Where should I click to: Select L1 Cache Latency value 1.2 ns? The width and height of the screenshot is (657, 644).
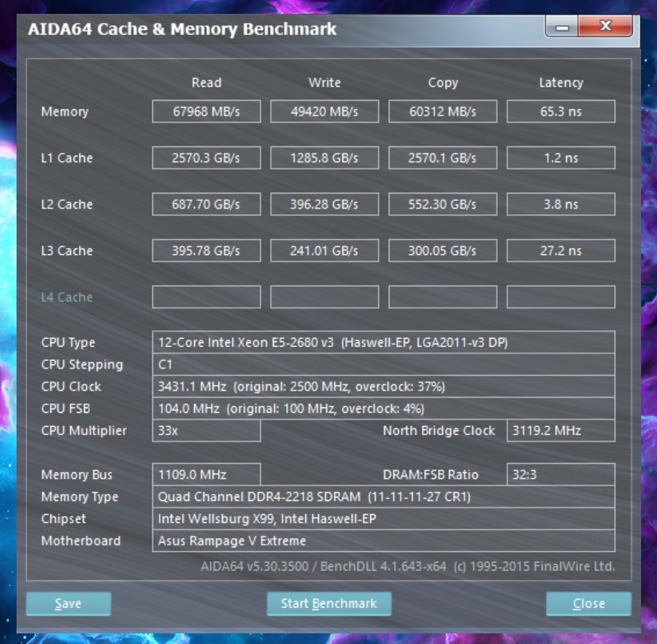click(560, 158)
